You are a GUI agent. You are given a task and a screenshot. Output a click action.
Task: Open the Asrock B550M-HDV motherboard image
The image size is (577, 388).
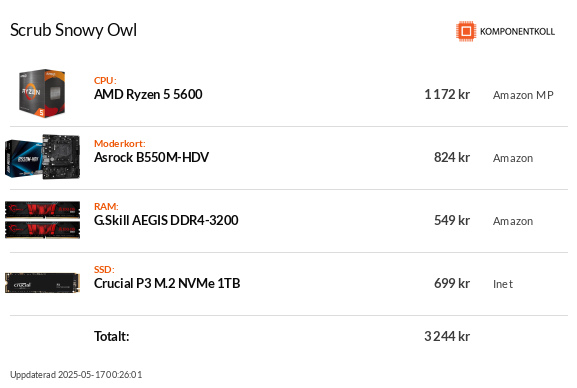pos(42,157)
